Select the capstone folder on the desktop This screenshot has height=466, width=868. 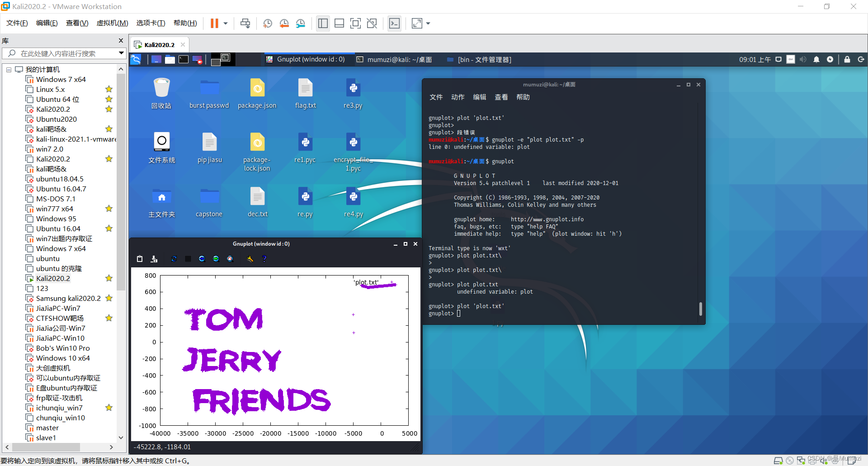(x=209, y=202)
